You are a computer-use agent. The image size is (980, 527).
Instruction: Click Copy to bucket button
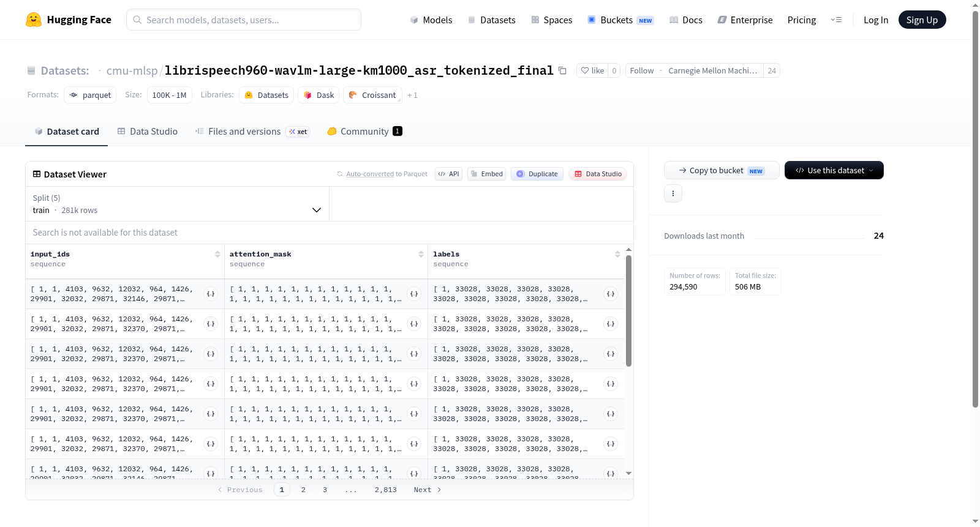pos(722,170)
